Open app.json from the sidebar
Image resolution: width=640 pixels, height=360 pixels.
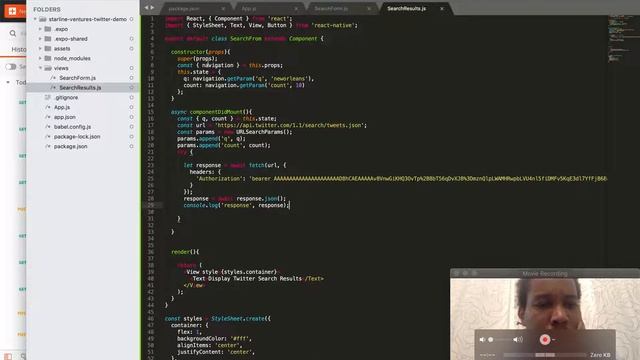[64, 117]
